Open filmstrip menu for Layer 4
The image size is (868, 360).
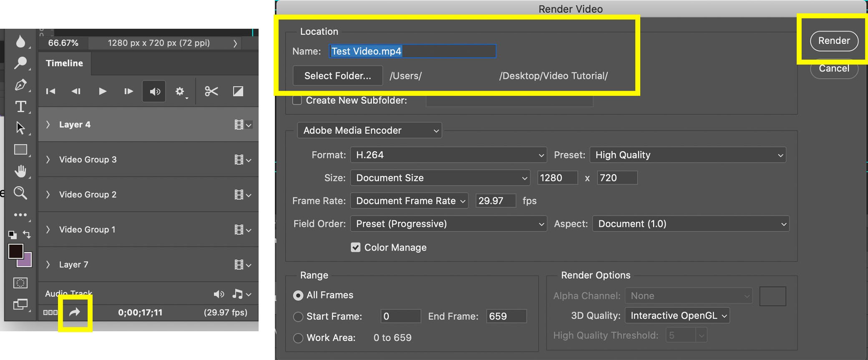pyautogui.click(x=243, y=125)
